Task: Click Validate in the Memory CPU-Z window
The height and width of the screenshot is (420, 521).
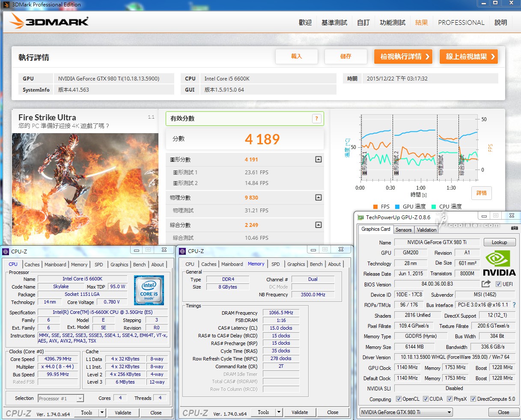Action: 300,412
